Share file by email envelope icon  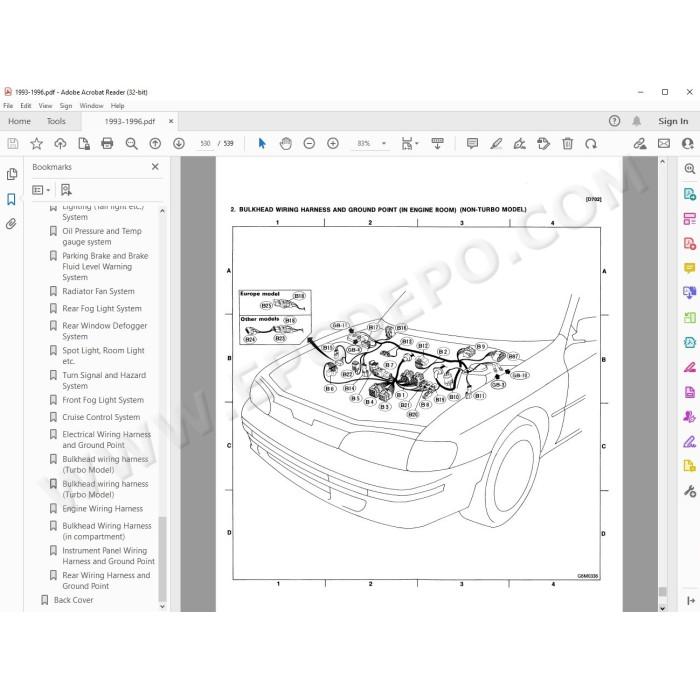click(664, 143)
